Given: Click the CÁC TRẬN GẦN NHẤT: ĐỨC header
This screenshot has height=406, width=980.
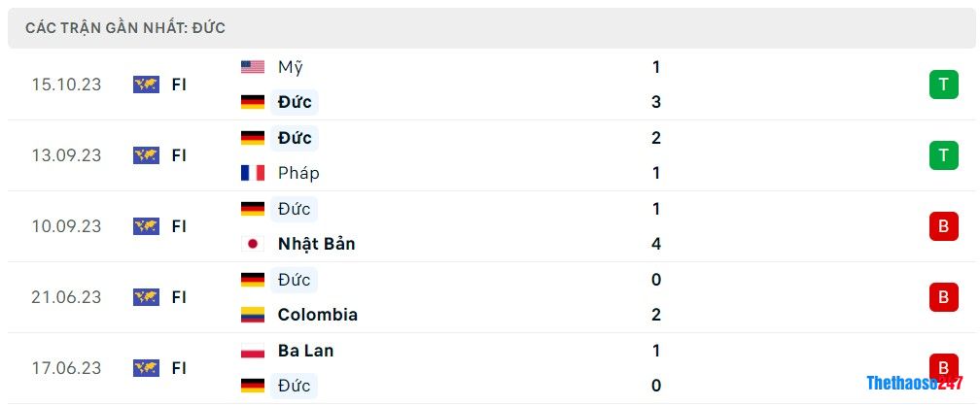Looking at the screenshot, I should pos(125,28).
